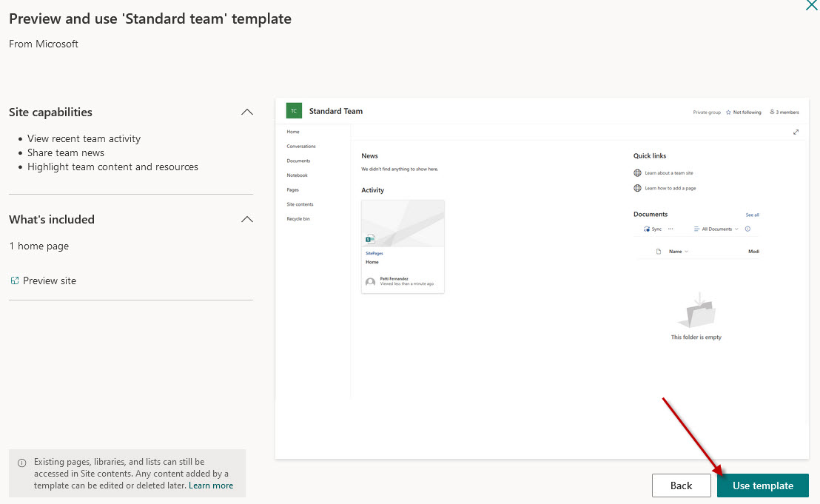Viewport: 820px width, 504px height.
Task: Open the Home activity card thumbnail
Action: click(x=403, y=224)
